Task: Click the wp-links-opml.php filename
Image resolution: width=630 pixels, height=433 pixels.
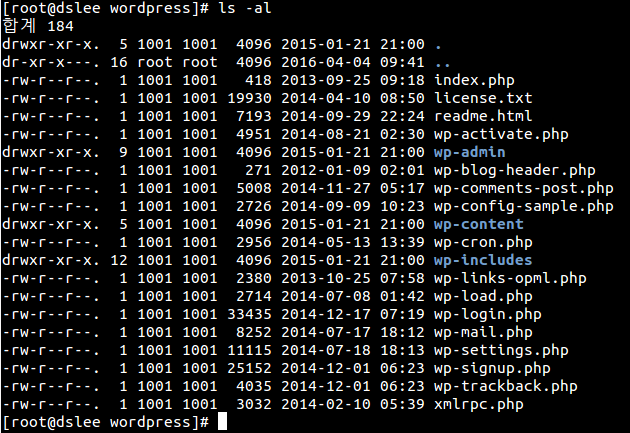Action: pos(510,278)
